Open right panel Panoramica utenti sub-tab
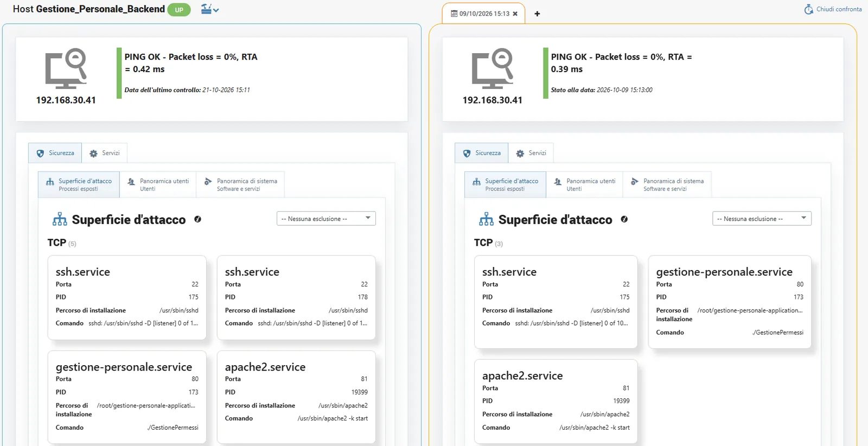This screenshot has width=868, height=446. coord(584,184)
